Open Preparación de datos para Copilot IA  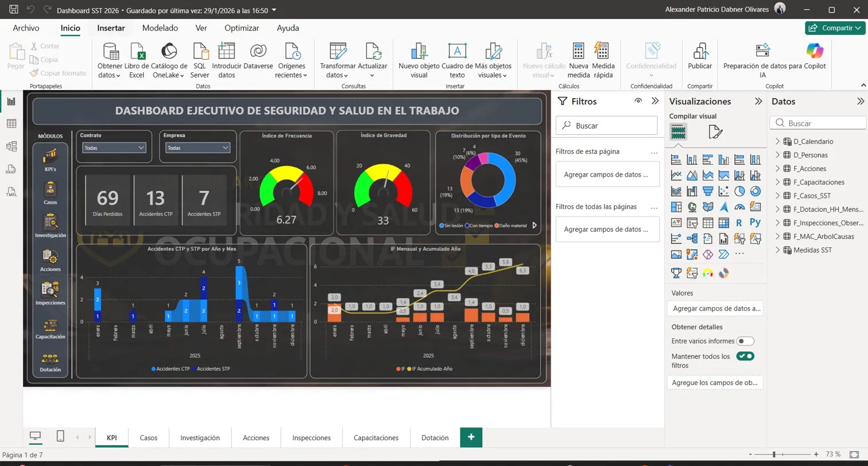762,60
